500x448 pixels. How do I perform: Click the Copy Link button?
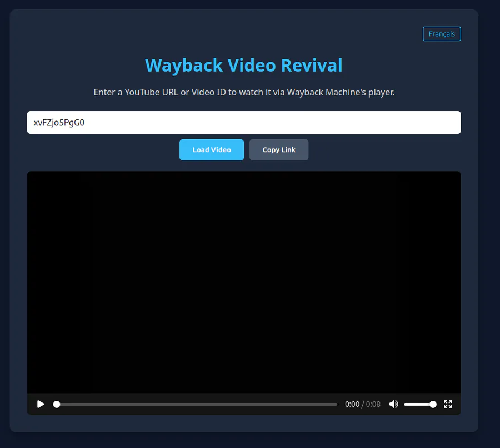(279, 150)
